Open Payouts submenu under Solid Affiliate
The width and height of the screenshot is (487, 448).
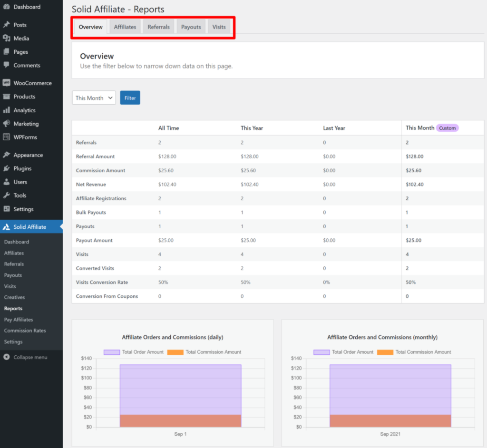13,275
